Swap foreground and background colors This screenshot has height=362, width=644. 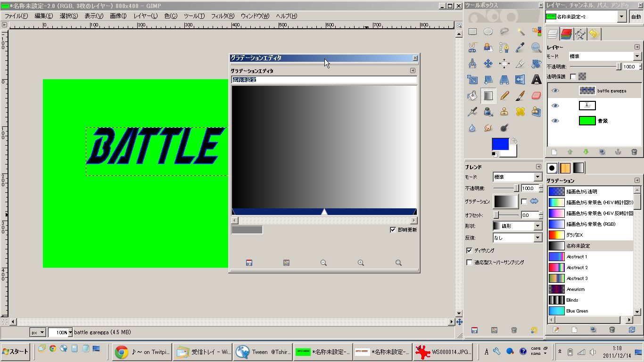[514, 141]
